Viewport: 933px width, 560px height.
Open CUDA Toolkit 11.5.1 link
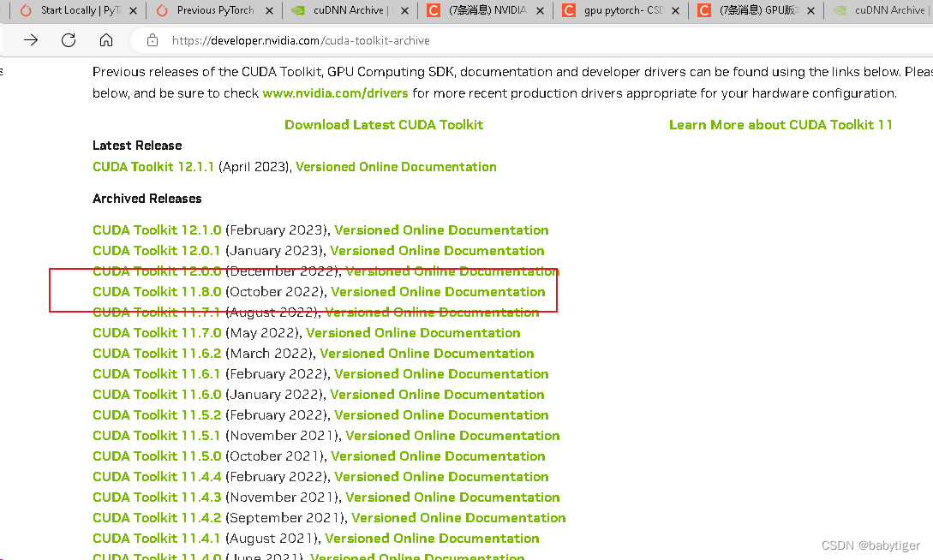pyautogui.click(x=156, y=436)
